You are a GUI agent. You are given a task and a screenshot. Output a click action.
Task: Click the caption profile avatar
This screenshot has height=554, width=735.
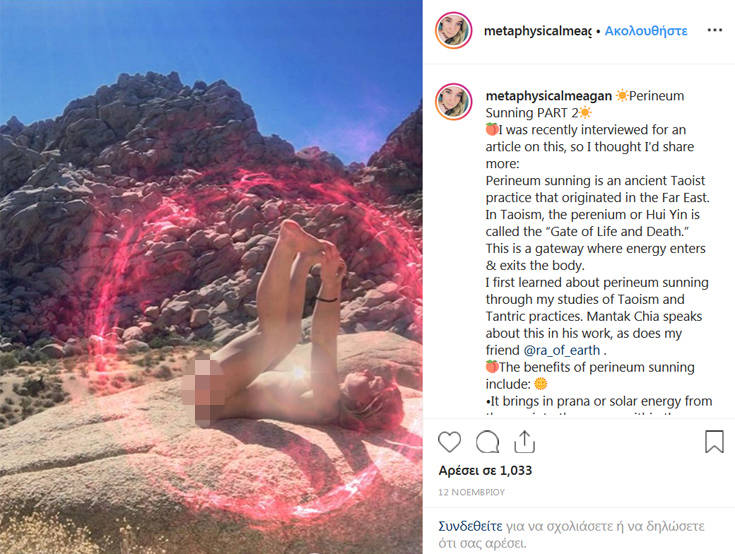[453, 102]
